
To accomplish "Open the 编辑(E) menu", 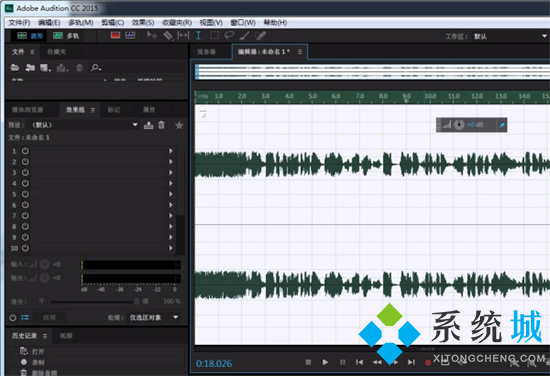I will click(49, 23).
